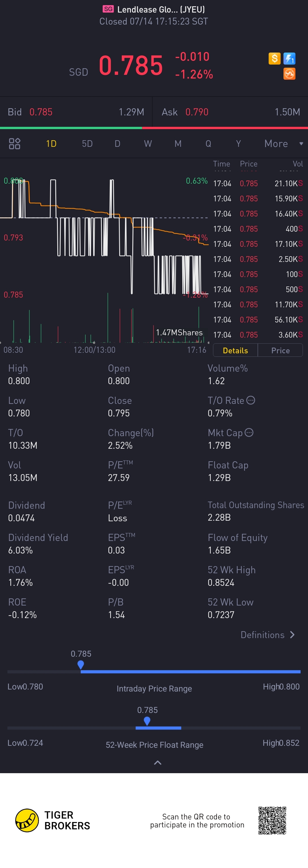Tap the Tiger Brokers logo
This screenshot has width=308, height=868.
click(27, 820)
